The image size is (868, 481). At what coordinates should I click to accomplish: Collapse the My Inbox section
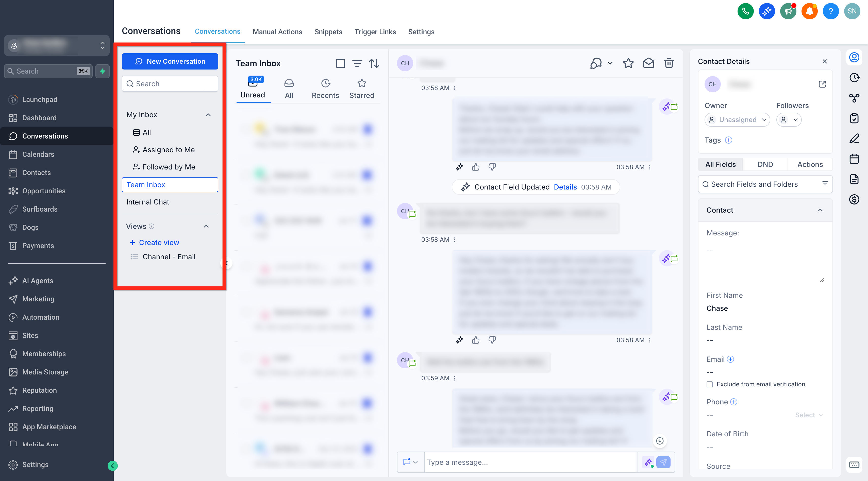208,115
